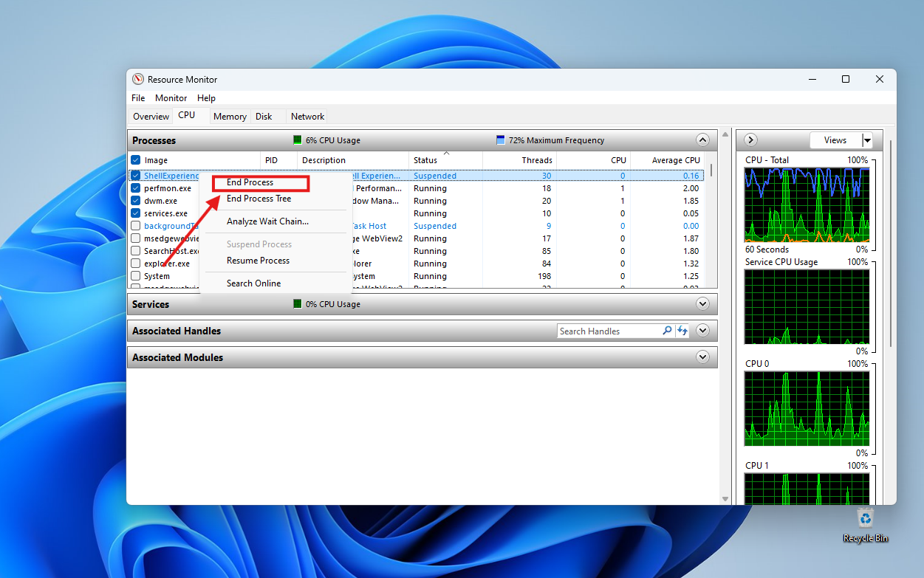The image size is (924, 578).
Task: Click the refresh handles search icon
Action: coord(682,331)
